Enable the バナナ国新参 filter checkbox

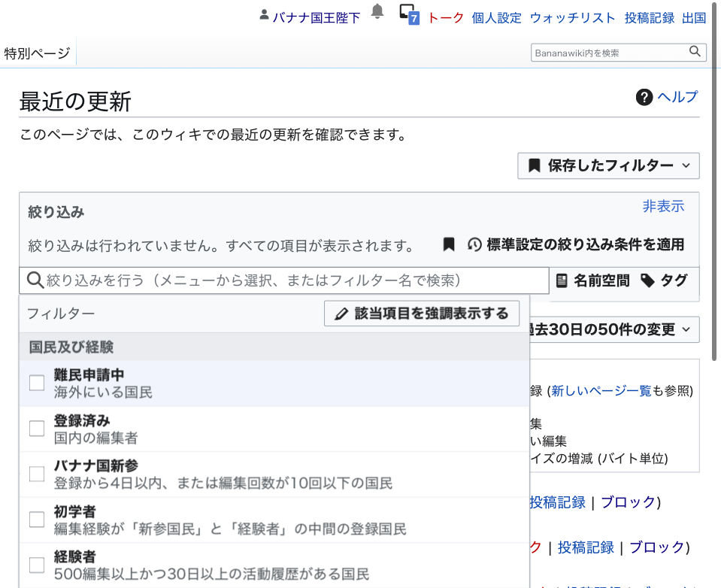coord(37,474)
